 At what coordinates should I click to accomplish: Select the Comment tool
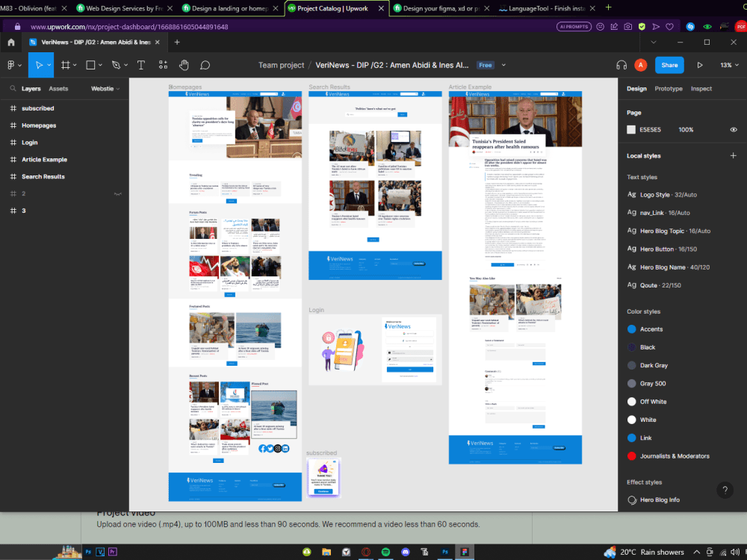coord(205,65)
